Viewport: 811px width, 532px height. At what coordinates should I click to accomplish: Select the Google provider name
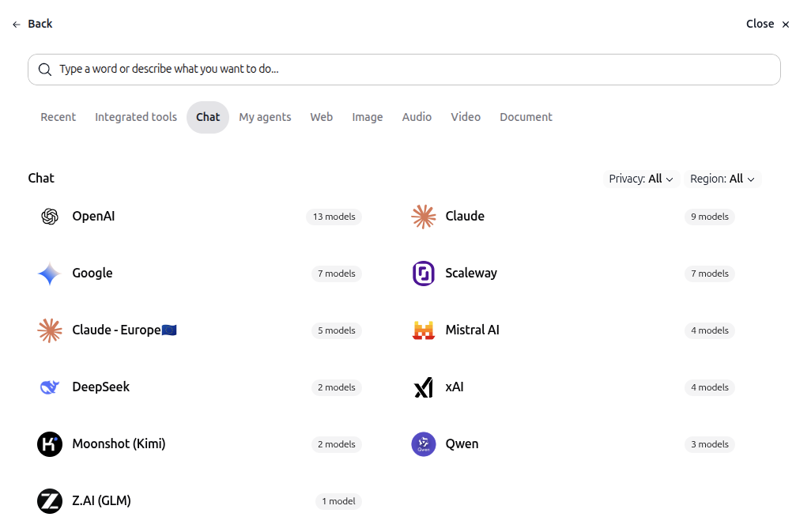coord(92,273)
